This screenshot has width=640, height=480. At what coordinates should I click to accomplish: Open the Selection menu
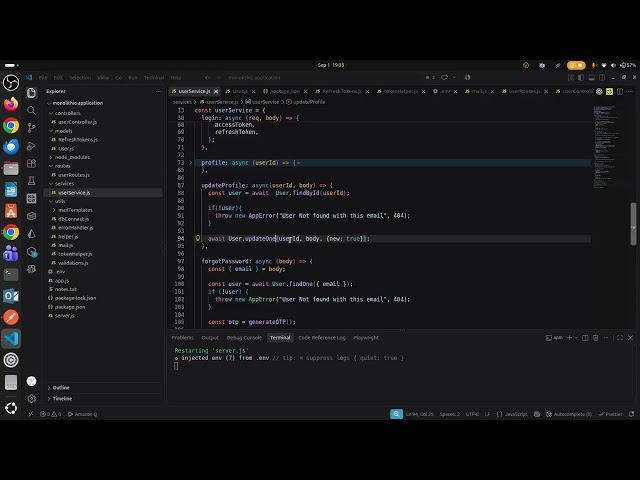[x=80, y=78]
